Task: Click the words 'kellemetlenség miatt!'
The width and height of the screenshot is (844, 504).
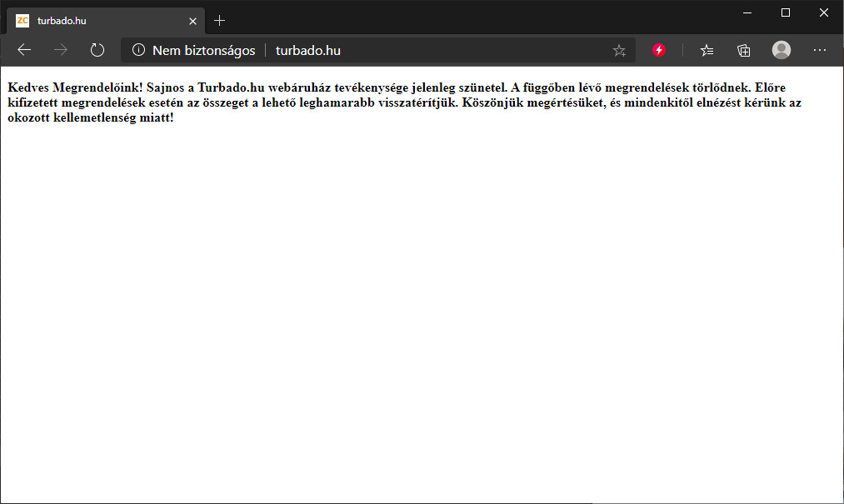Action: coord(113,118)
